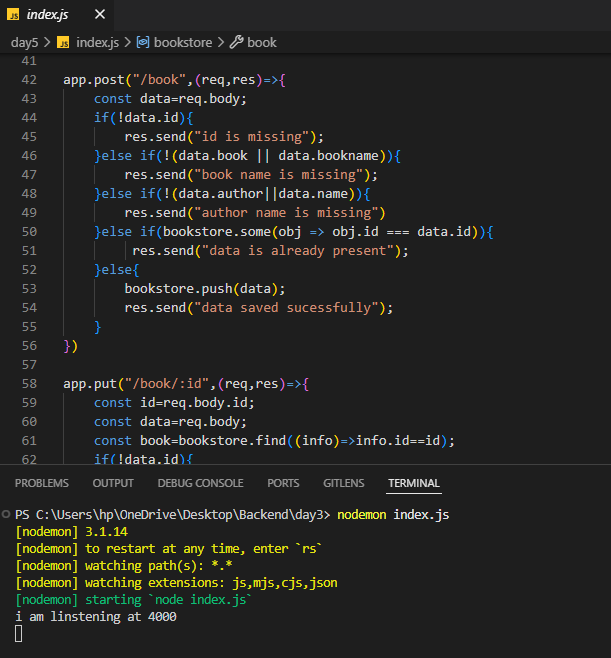The height and width of the screenshot is (658, 611).
Task: Switch to the PROBLEMS panel tab
Action: [x=42, y=483]
